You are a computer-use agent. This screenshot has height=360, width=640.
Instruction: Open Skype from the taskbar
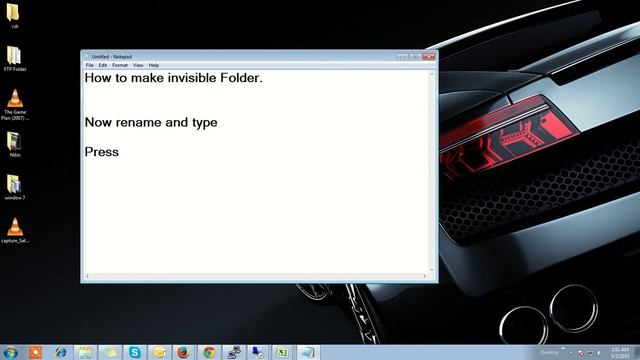[x=134, y=352]
